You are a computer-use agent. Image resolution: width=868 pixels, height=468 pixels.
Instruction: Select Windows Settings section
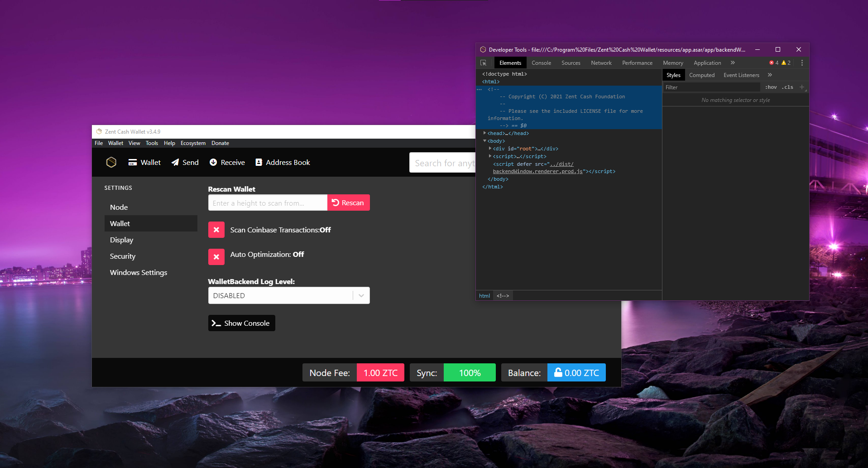[151, 272]
